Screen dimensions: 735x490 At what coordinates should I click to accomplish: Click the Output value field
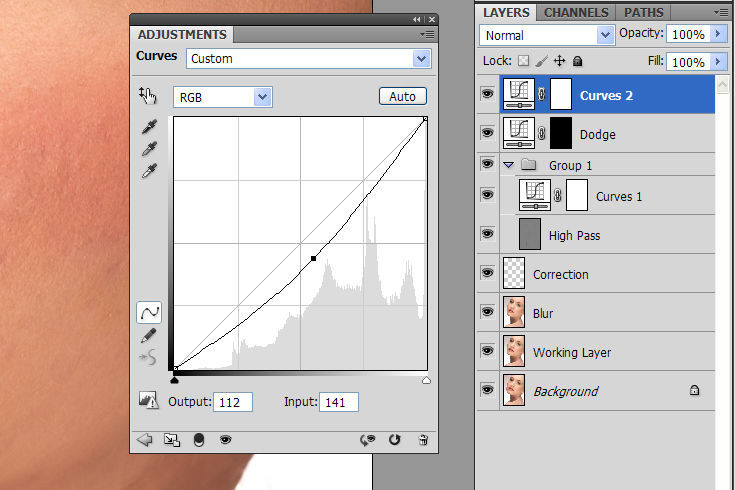(x=233, y=402)
